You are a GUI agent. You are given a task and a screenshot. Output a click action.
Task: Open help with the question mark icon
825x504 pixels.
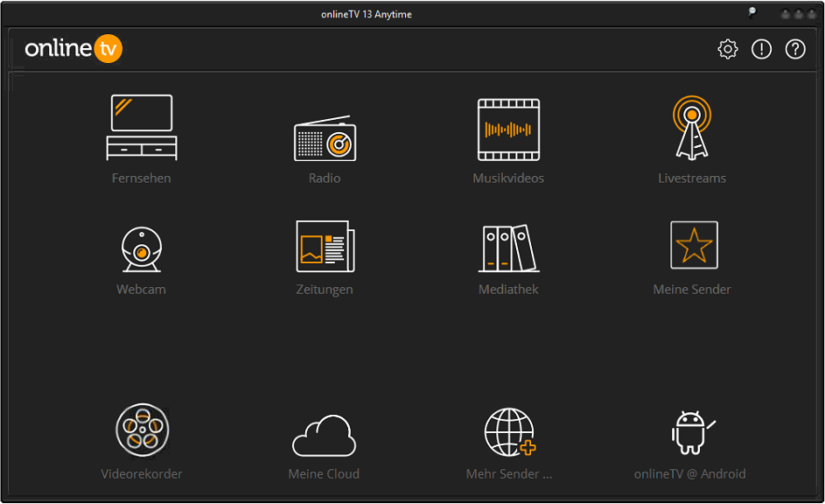(x=795, y=50)
